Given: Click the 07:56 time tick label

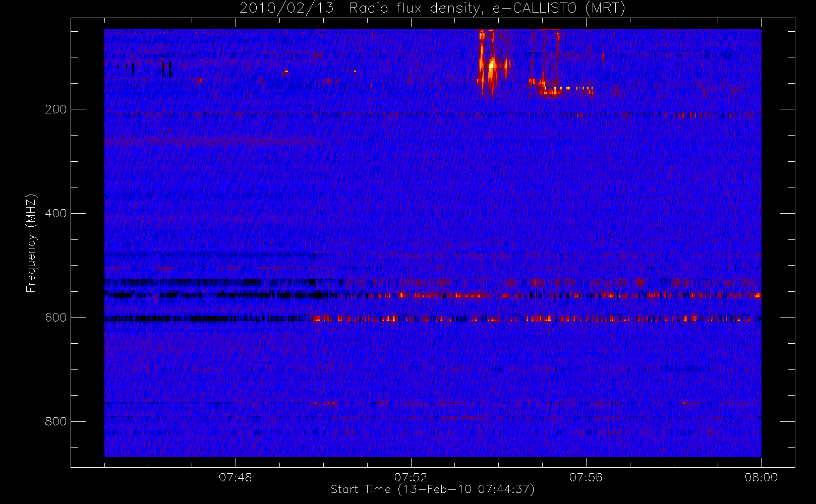Looking at the screenshot, I should [586, 477].
